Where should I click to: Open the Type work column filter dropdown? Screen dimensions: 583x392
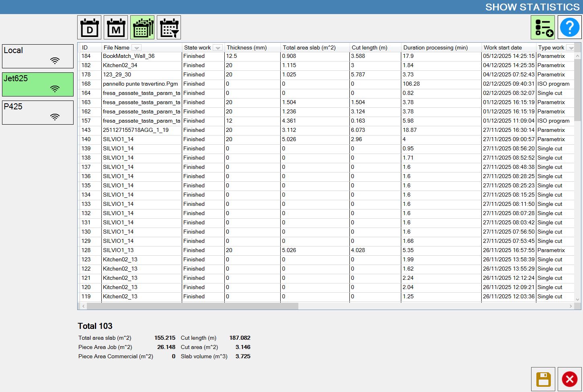(571, 48)
